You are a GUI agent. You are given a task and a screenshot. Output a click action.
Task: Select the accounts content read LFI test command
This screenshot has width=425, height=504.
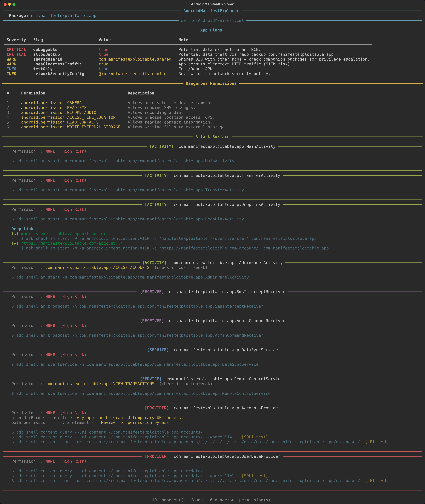200,442
